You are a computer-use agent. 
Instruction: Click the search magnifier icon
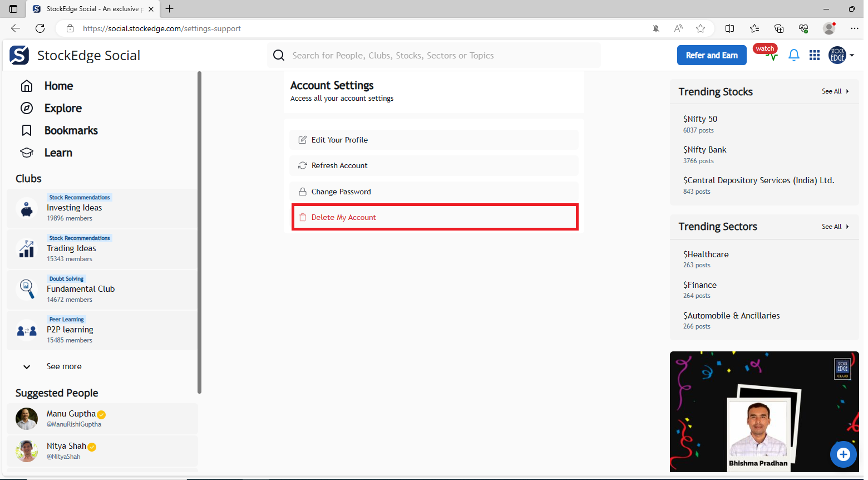(279, 55)
